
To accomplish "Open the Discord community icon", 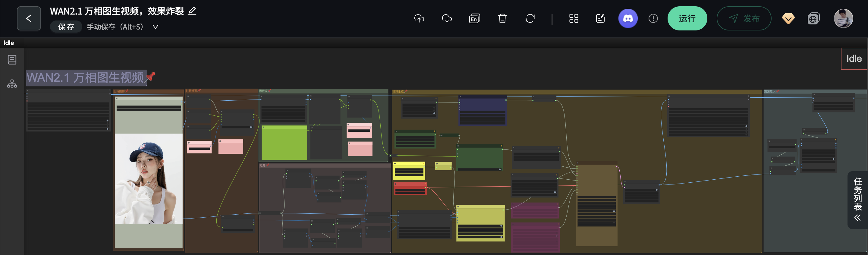I will 628,18.
